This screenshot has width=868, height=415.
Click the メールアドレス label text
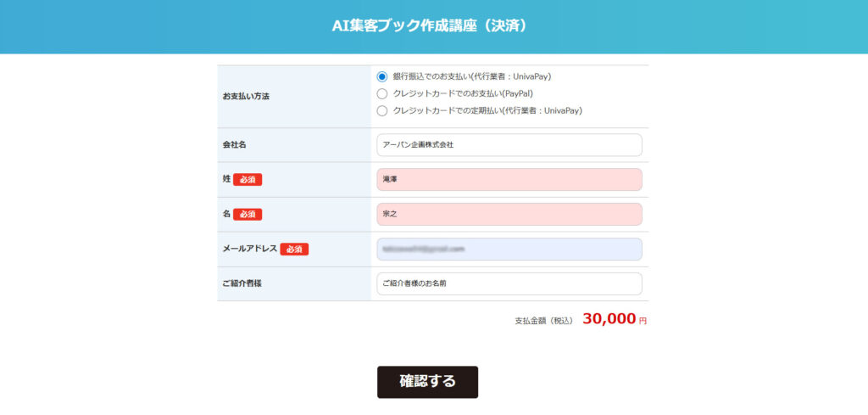click(250, 249)
